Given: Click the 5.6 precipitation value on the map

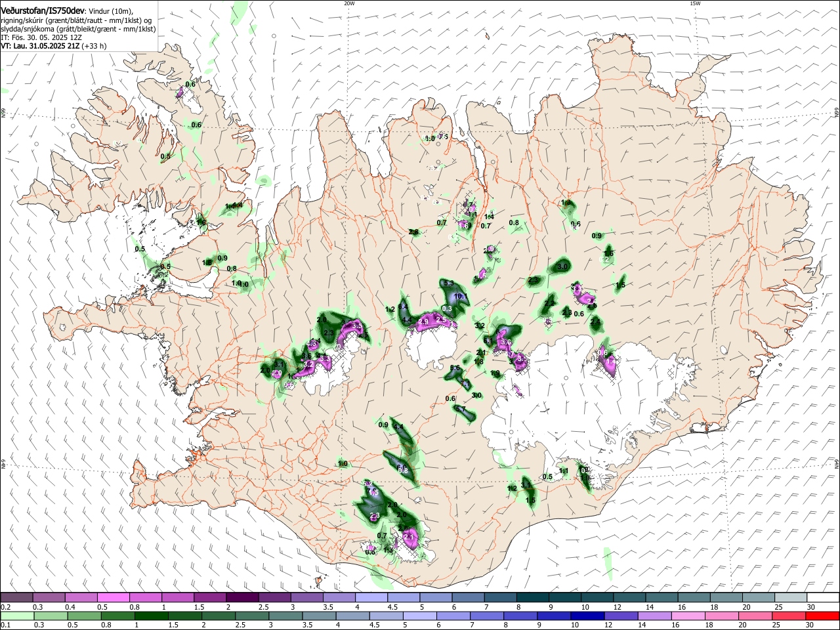Looking at the screenshot, I should [x=455, y=368].
